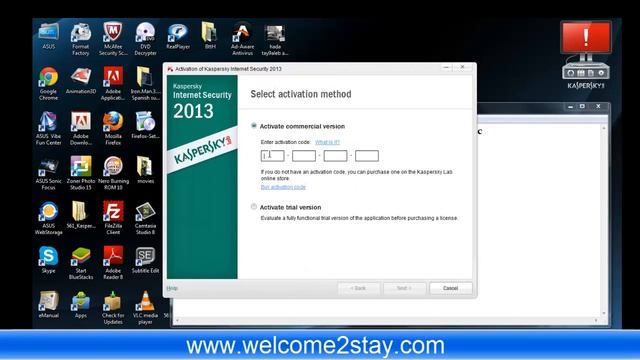640x360 pixels.
Task: Click third activation code field
Action: 335,156
